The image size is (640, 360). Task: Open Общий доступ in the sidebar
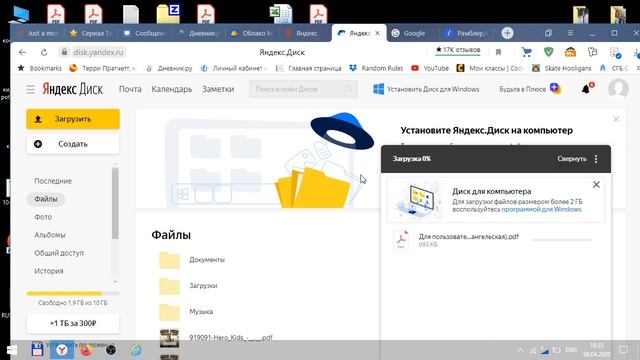tap(59, 253)
